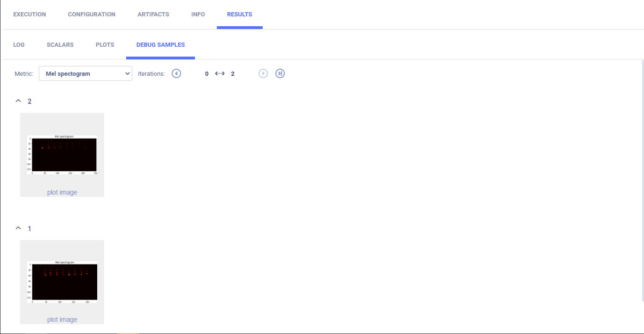Open the CONFIGURATION tab
644x334 pixels.
pyautogui.click(x=92, y=15)
